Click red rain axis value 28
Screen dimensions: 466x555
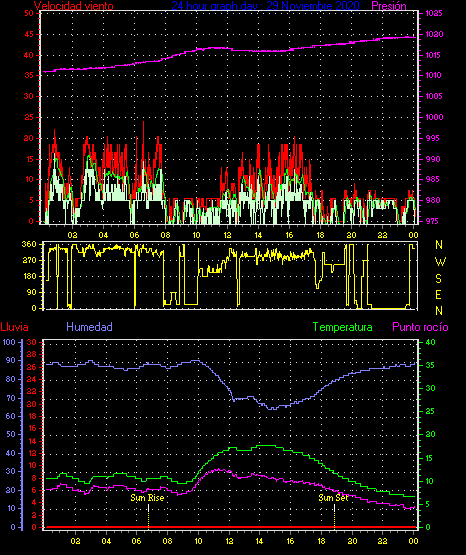[31, 355]
